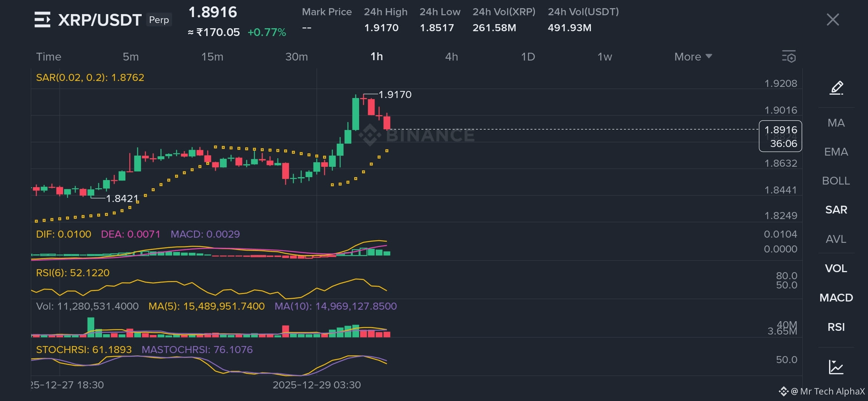Click the MASTOCHRSI: 76.1076 legend

click(x=197, y=350)
